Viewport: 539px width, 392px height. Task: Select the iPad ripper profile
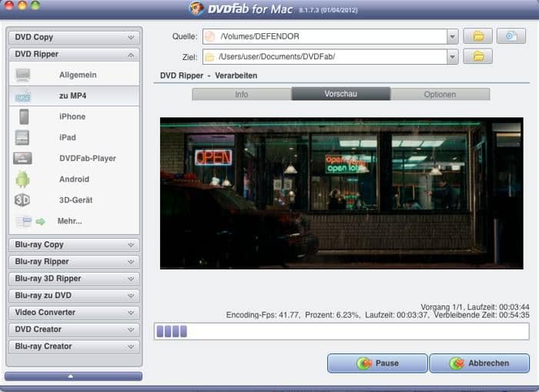tap(74, 138)
